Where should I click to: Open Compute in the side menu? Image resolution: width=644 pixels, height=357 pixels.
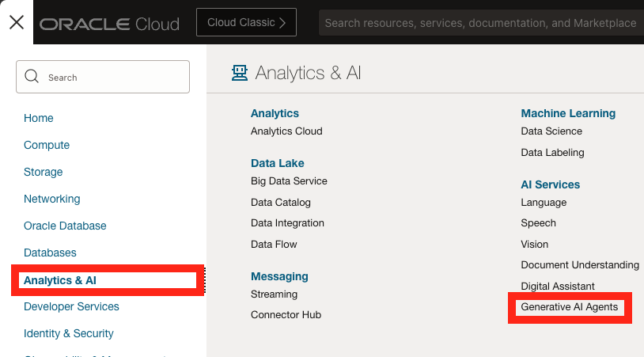tap(47, 145)
